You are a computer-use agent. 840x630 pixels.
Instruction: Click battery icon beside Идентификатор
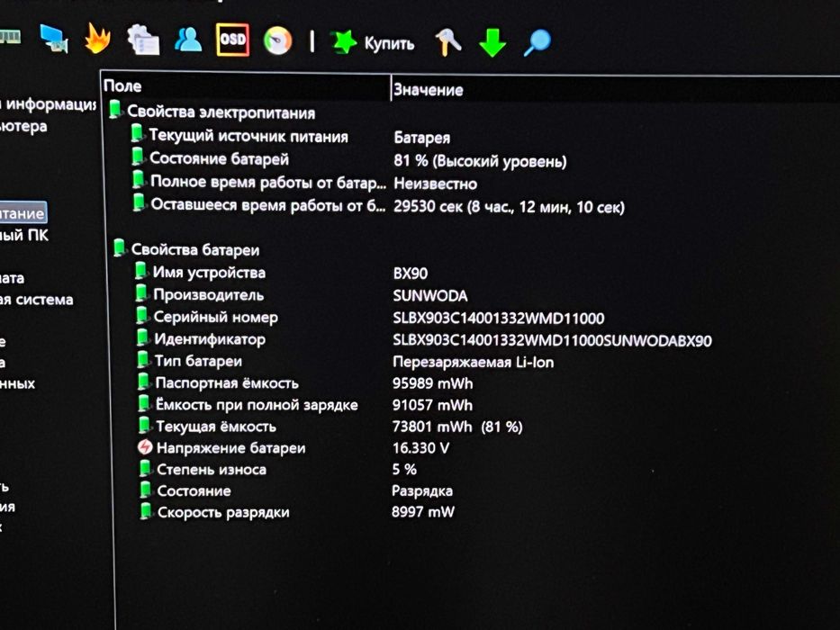tap(142, 337)
